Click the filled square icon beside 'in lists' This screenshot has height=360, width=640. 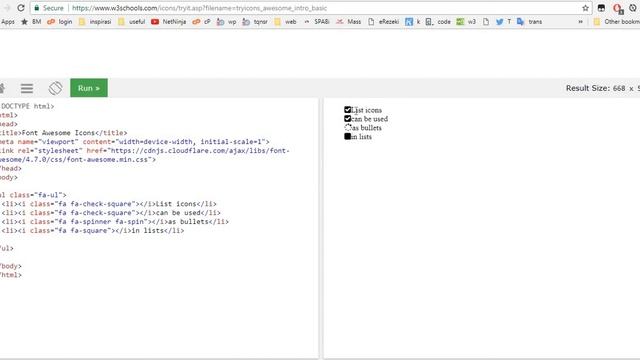[347, 136]
